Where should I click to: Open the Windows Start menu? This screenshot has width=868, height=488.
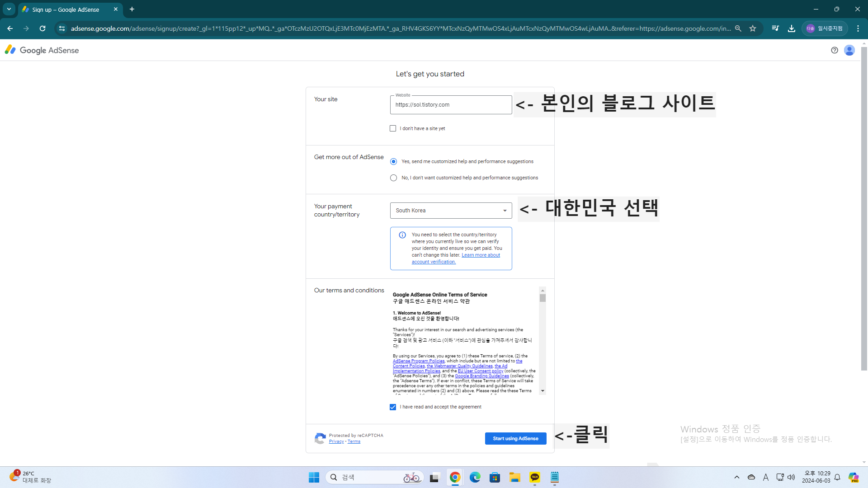(x=314, y=477)
